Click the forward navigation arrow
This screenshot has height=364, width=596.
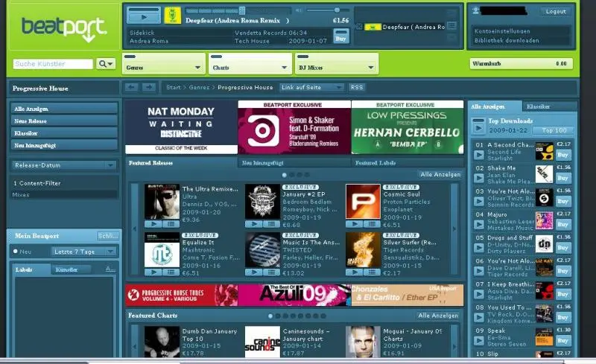click(x=148, y=87)
